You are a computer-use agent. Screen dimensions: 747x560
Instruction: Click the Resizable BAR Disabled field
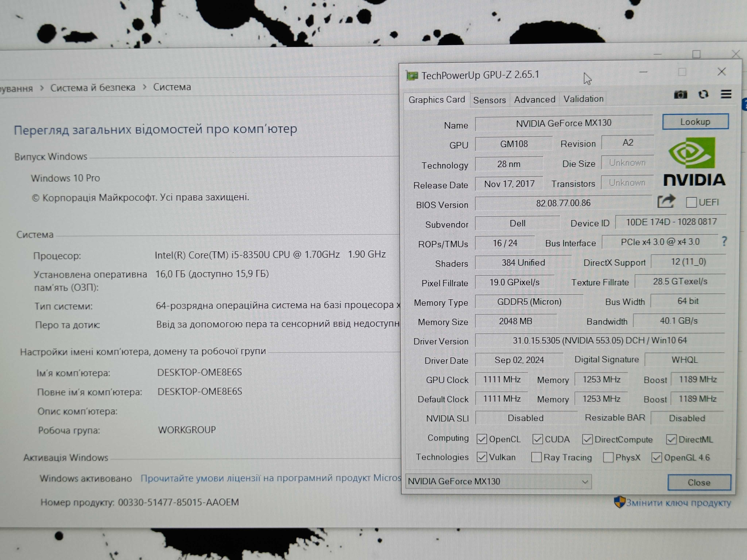687,418
